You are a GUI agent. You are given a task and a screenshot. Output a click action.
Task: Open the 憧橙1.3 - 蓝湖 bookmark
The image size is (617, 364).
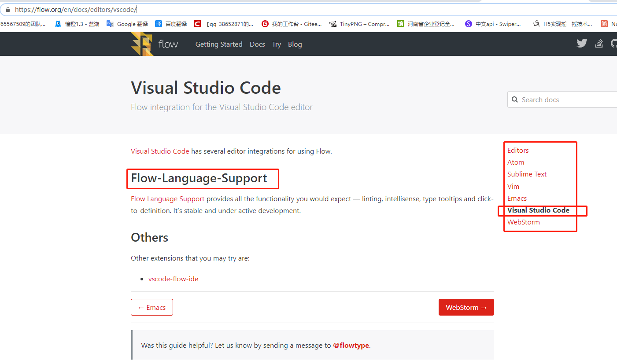[77, 24]
